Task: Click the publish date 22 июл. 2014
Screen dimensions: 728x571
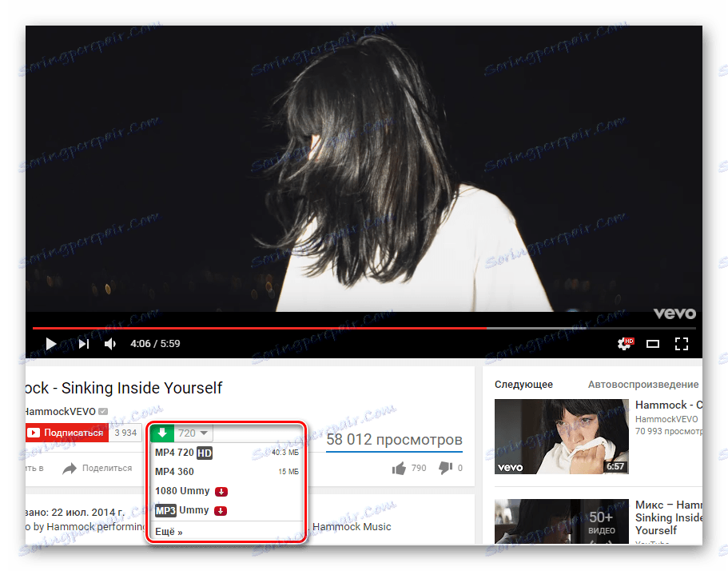Action: pyautogui.click(x=88, y=513)
